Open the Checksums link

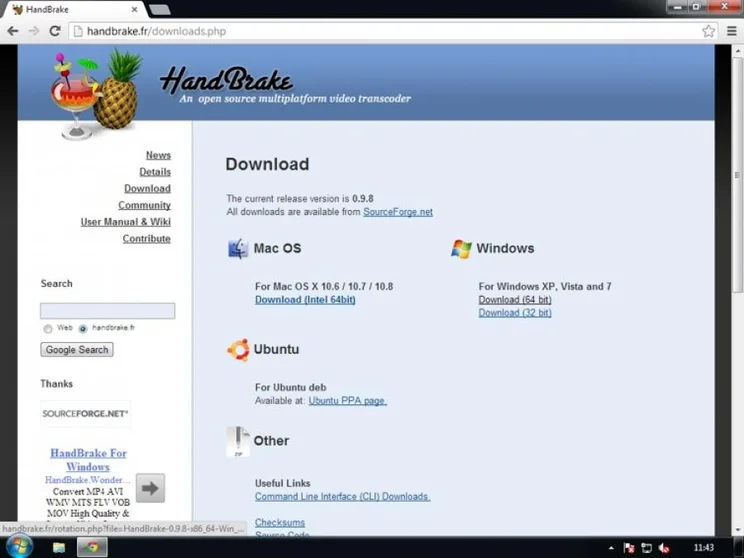click(x=280, y=522)
